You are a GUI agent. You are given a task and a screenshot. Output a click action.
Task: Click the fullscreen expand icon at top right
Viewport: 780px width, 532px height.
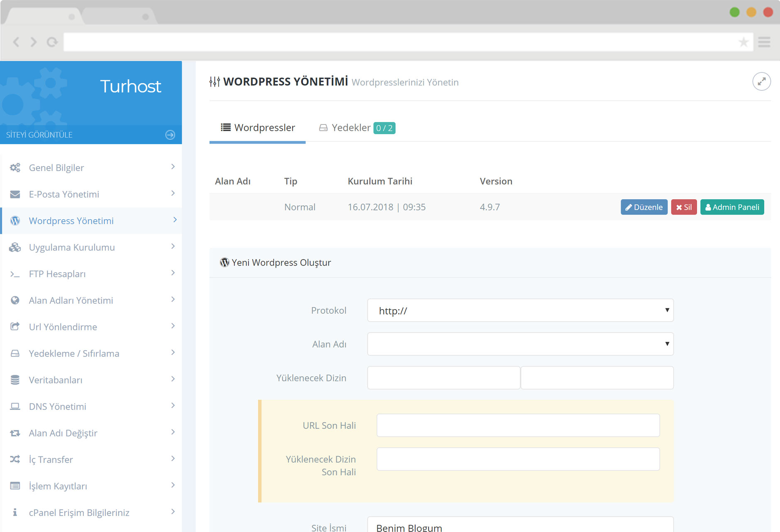[x=762, y=82]
